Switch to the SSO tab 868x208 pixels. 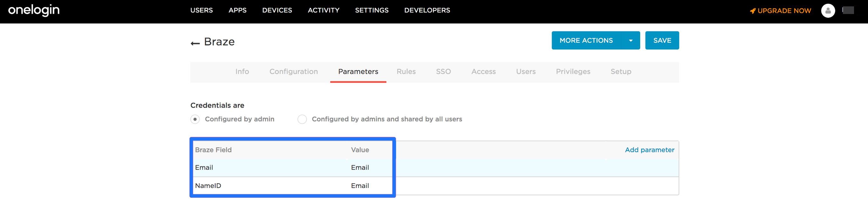(443, 72)
